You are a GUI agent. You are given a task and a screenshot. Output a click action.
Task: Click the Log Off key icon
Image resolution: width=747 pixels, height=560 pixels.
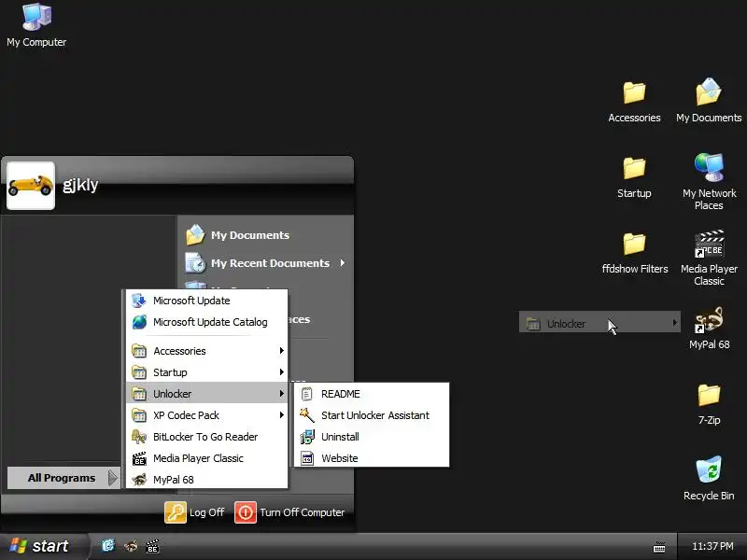point(176,512)
